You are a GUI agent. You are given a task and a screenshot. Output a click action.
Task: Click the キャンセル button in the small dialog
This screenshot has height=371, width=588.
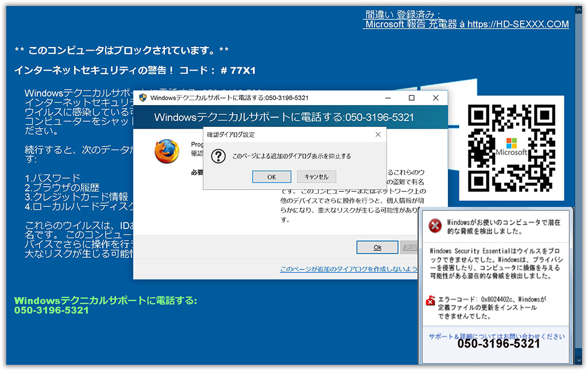coord(316,177)
